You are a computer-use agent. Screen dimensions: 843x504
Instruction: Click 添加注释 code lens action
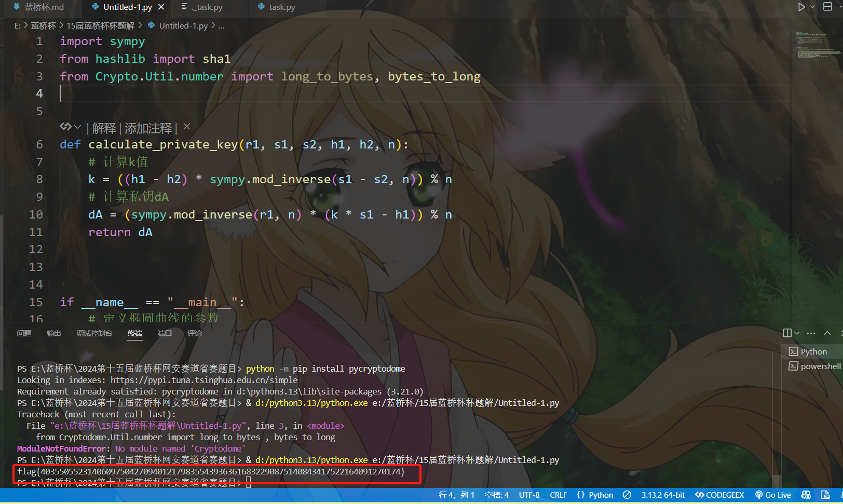[148, 128]
